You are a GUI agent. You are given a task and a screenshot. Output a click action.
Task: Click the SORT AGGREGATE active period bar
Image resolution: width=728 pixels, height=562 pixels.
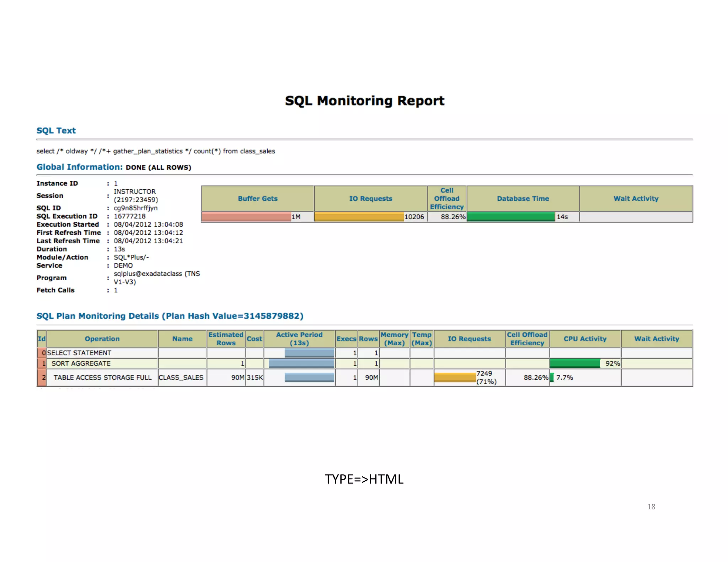pyautogui.click(x=301, y=363)
